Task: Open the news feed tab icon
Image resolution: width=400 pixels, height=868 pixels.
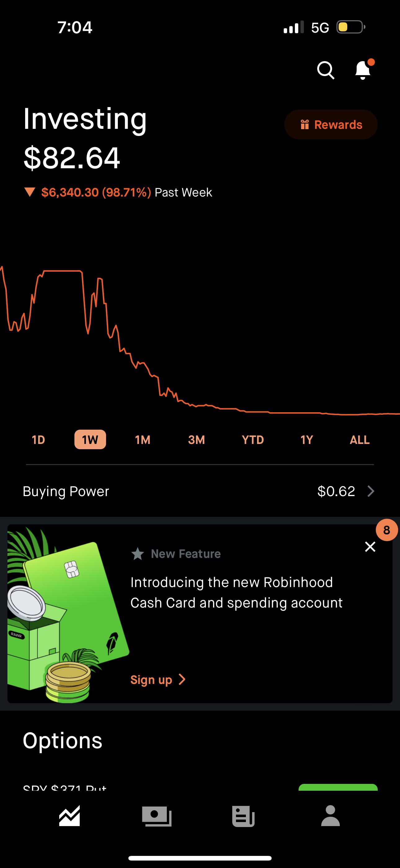Action: click(243, 816)
